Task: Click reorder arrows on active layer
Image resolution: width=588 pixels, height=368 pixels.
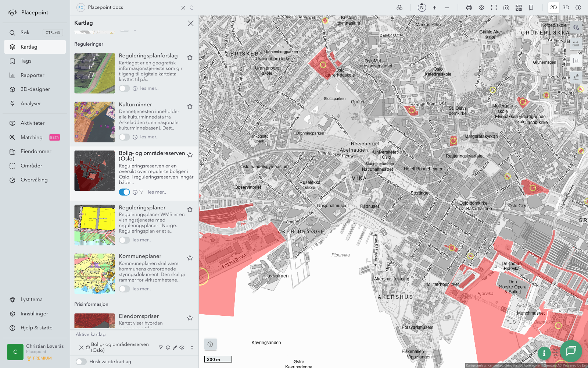Action: click(192, 347)
